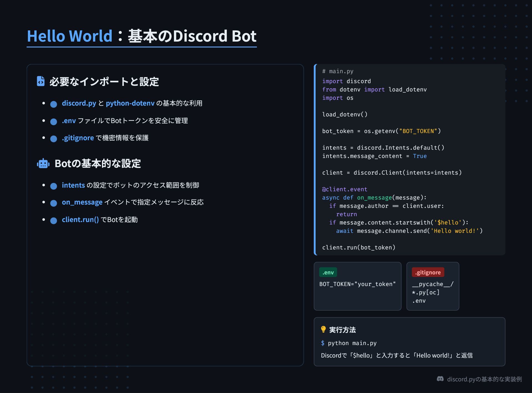Click で機密情報を保護 text
This screenshot has width=532, height=393.
coord(122,138)
